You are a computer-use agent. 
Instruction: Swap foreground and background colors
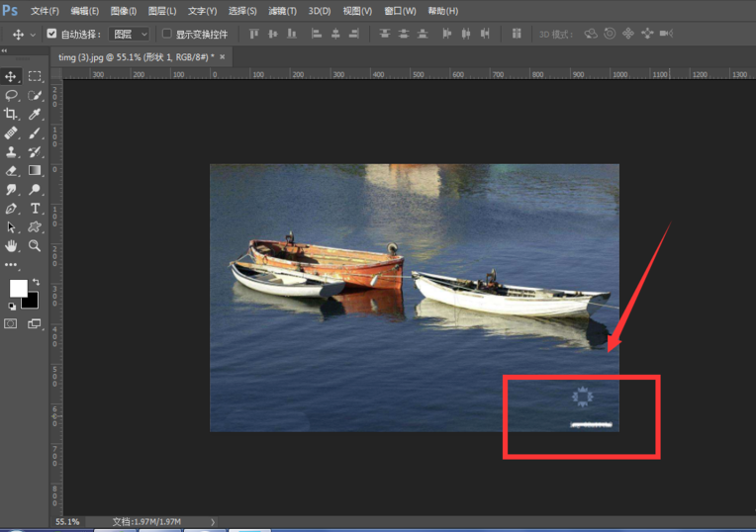36,283
